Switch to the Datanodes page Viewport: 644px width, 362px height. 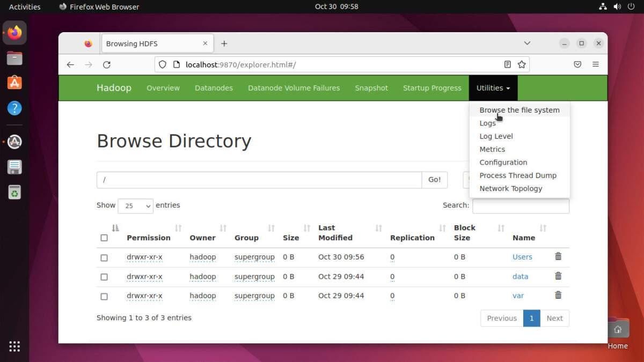click(214, 87)
